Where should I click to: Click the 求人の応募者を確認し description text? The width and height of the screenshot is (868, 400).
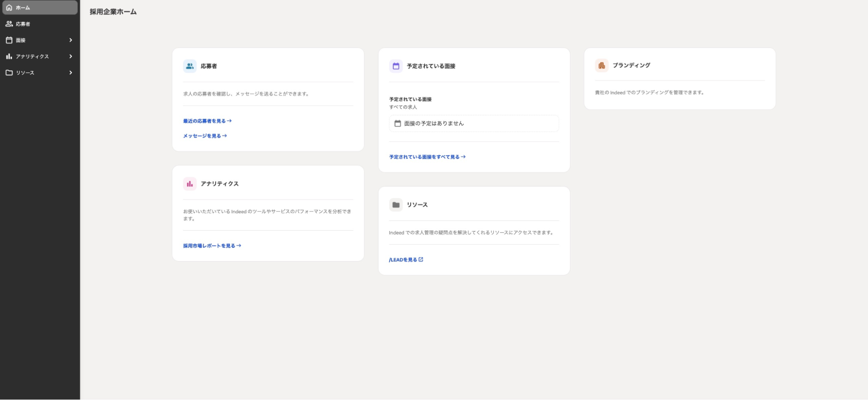tap(246, 94)
